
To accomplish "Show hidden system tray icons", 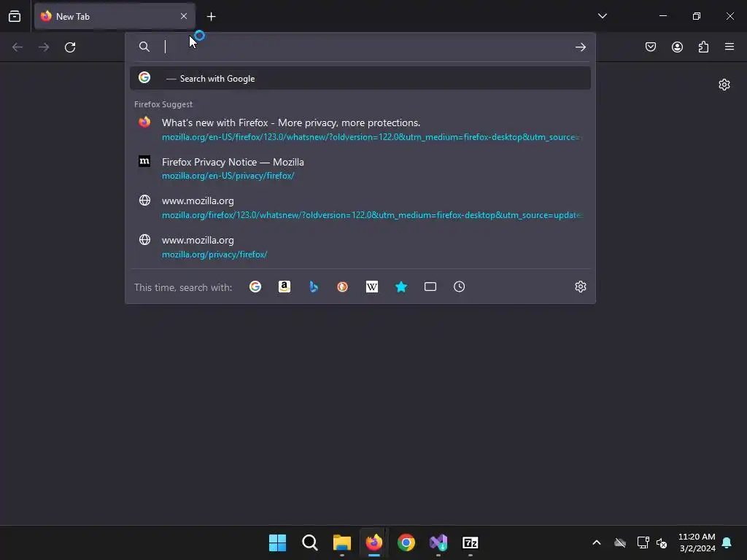I will pyautogui.click(x=597, y=542).
